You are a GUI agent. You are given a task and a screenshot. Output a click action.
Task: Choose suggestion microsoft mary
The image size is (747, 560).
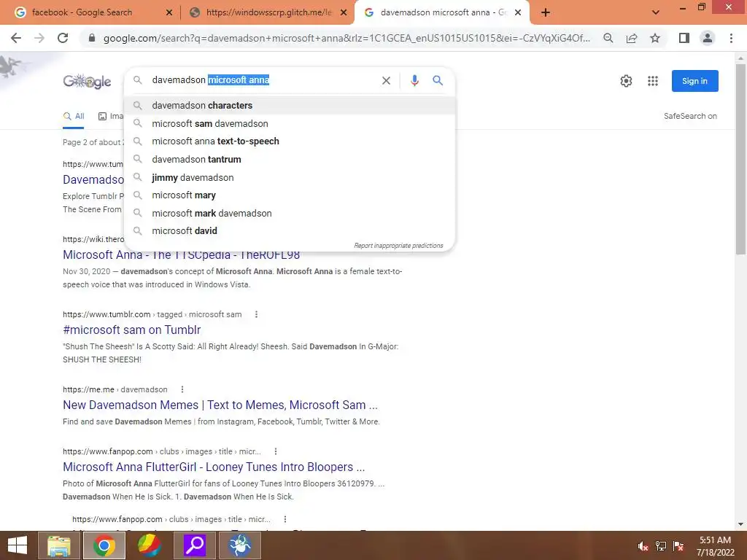[x=290, y=195]
